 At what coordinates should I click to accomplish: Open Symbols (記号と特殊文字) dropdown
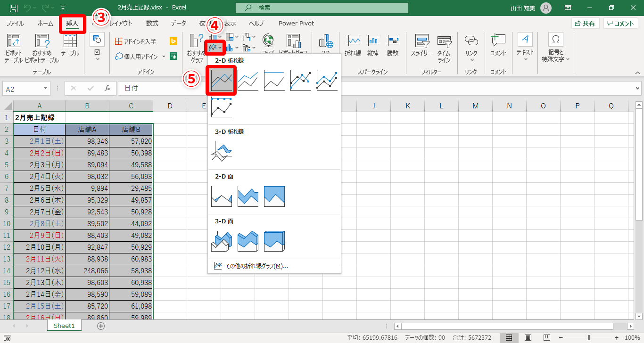pyautogui.click(x=556, y=48)
